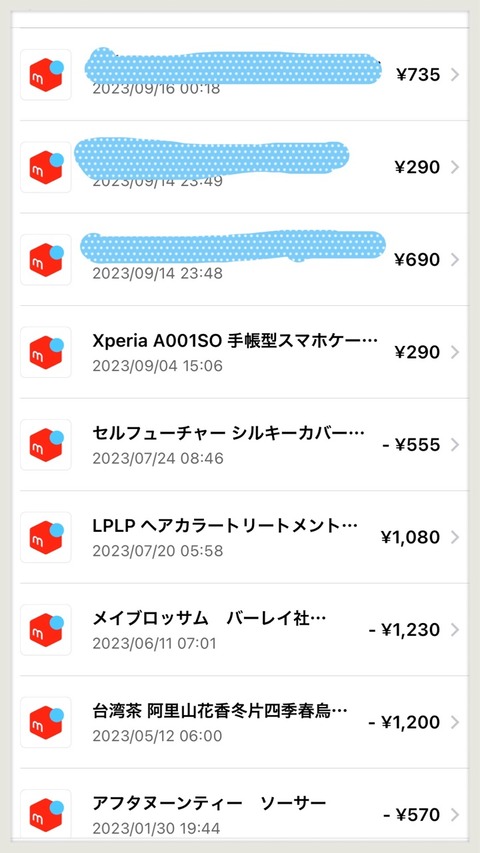
Task: Click the 2023/09/14 23:48 date text
Action: coord(157,273)
